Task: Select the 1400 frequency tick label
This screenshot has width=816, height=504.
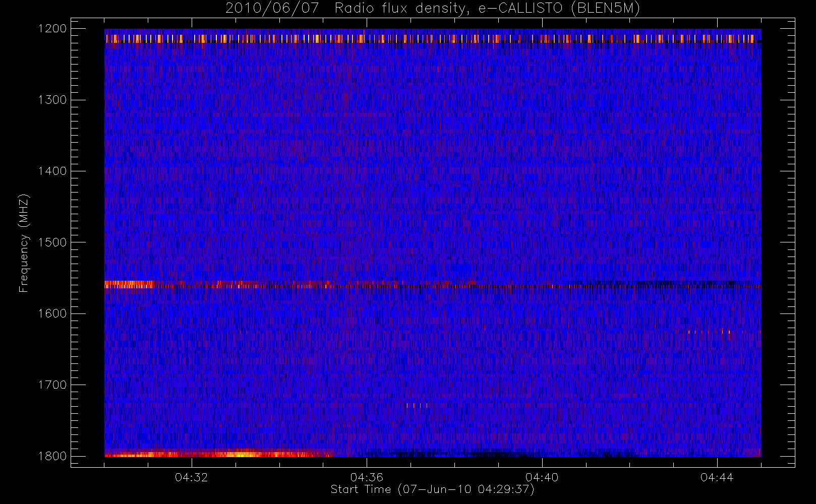Action: tap(52, 171)
